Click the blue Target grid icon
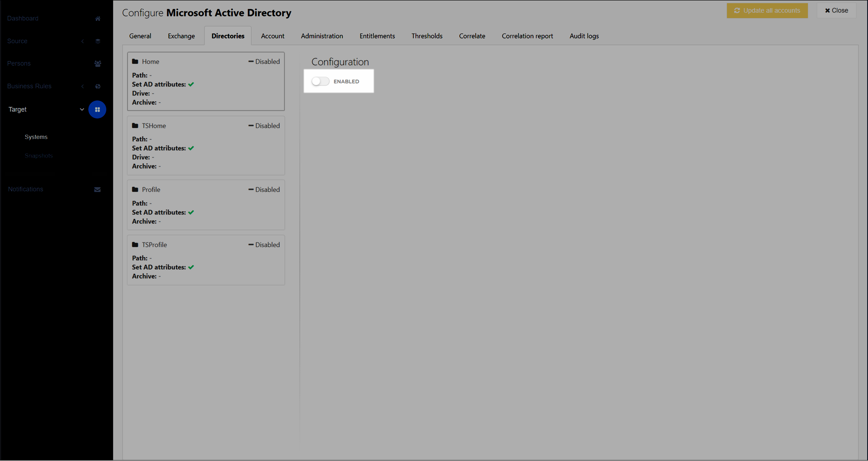This screenshot has height=461, width=868. 97,109
